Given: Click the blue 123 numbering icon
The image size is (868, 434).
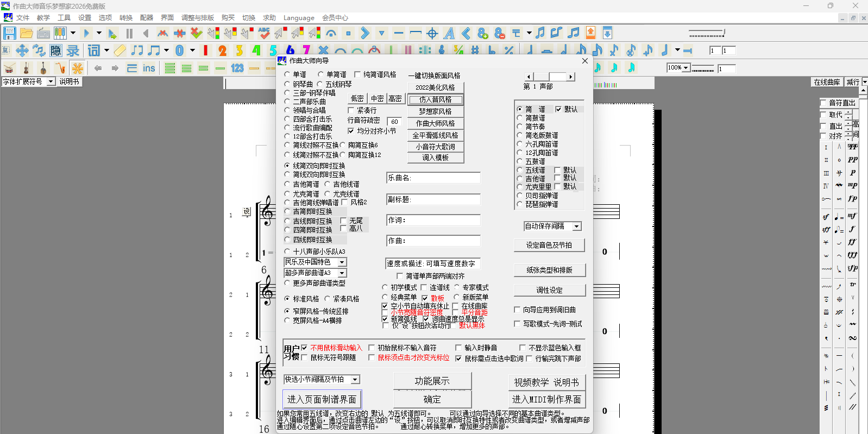Looking at the screenshot, I should [237, 68].
